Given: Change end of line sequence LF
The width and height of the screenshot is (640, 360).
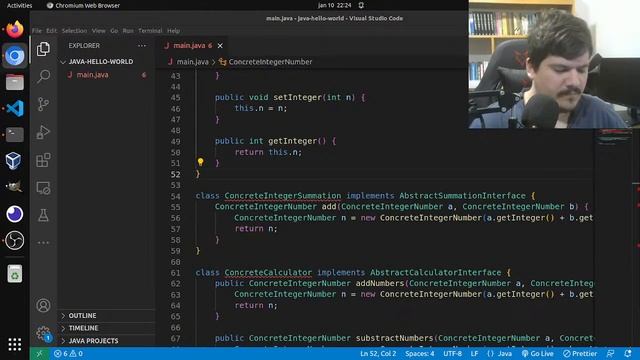Looking at the screenshot, I should click(x=474, y=353).
